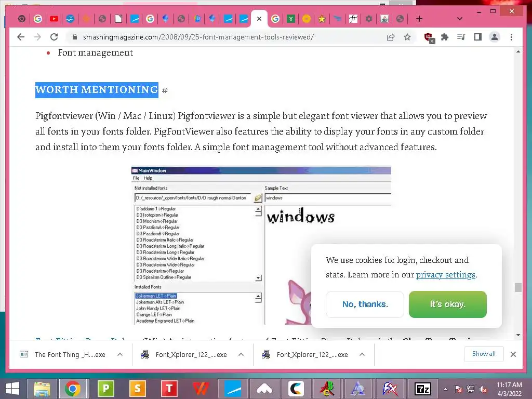532x399 pixels.
Task: Click the Pigfontviewer MainWindow screenshot
Action: [261, 245]
